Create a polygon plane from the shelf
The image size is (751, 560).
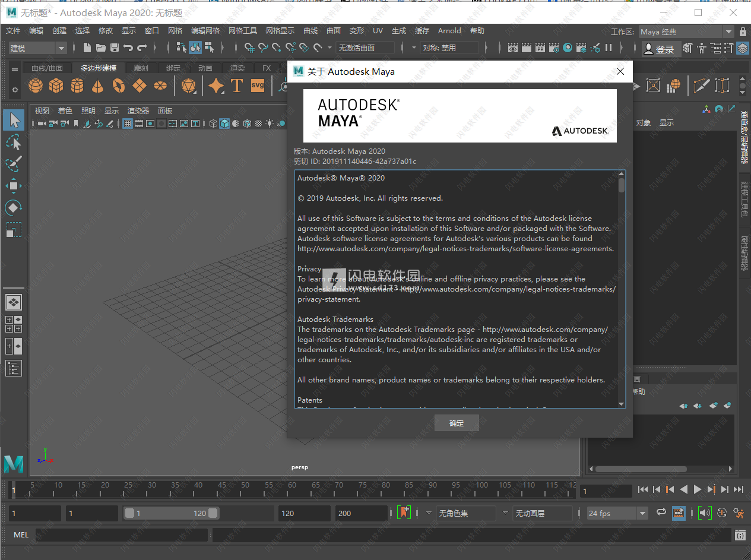(x=140, y=86)
